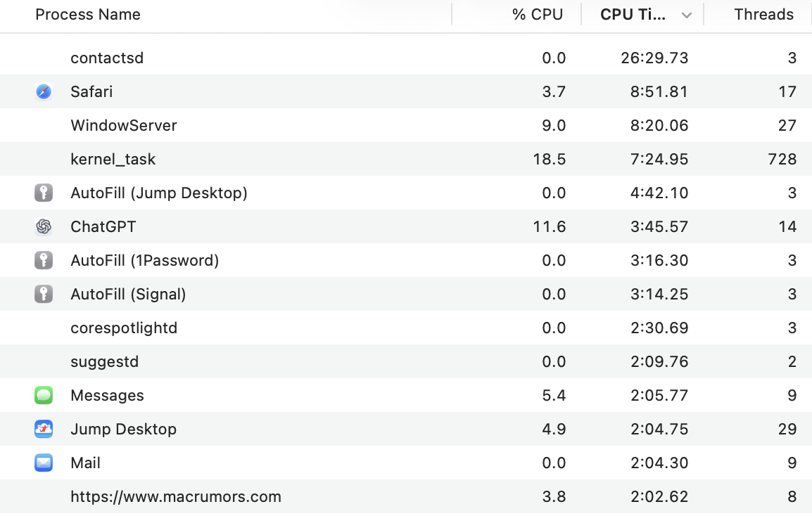Click the kernel_task 18.5 % CPU value
Screen dimensions: 812x516
[550, 159]
